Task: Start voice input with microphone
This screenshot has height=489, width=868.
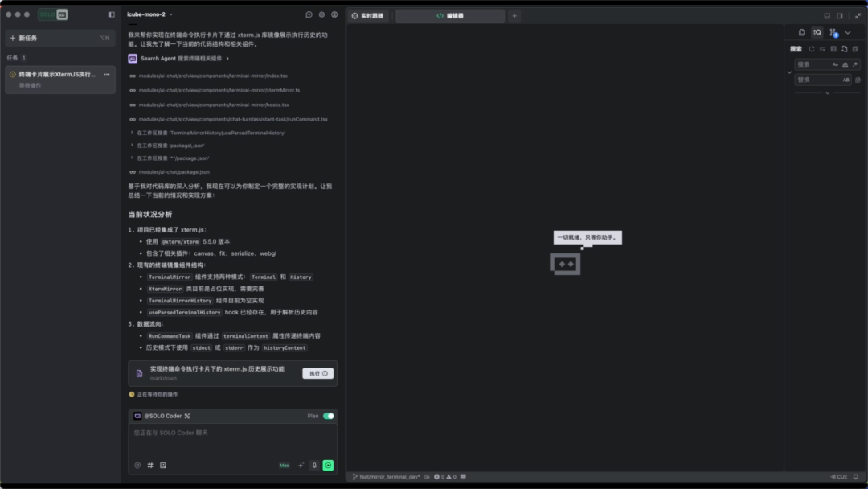Action: (314, 466)
